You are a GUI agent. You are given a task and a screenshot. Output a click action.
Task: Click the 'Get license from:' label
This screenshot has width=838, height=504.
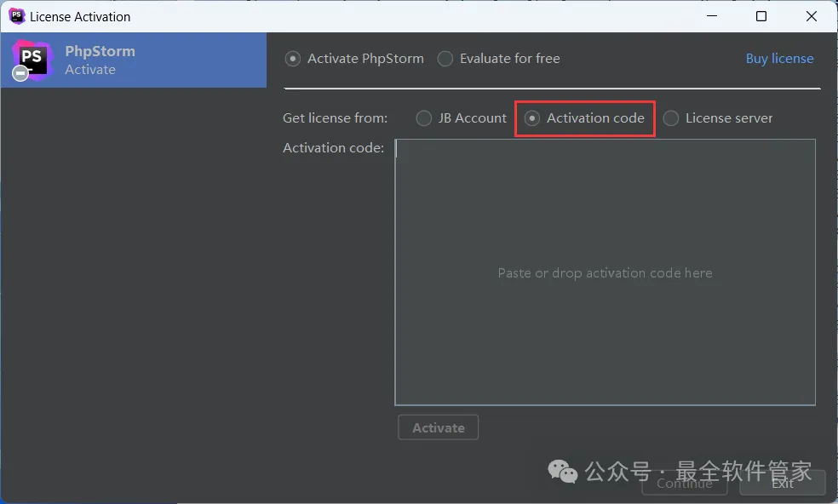335,118
